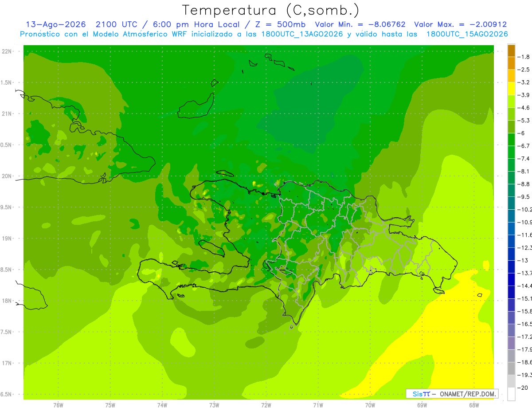Click the yellow color bar segment between -3.2 and -3.9
The image size is (532, 411).
(511, 88)
